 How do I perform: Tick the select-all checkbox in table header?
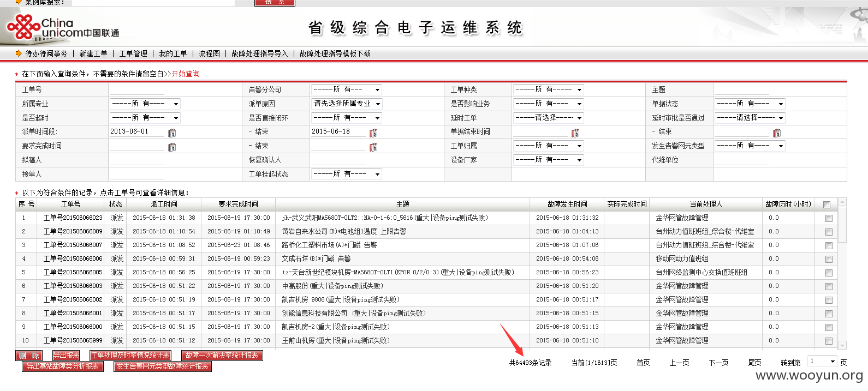click(x=827, y=204)
